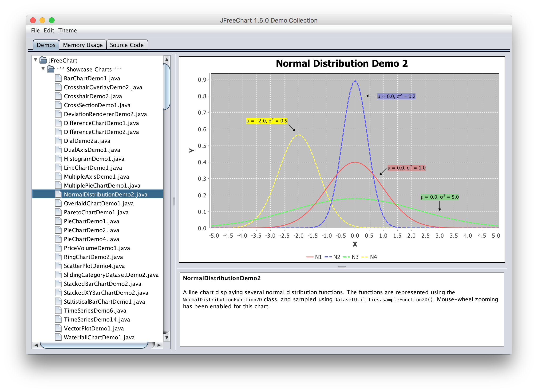Collapse the JFreeChart root tree node
The image size is (538, 392).
36,60
